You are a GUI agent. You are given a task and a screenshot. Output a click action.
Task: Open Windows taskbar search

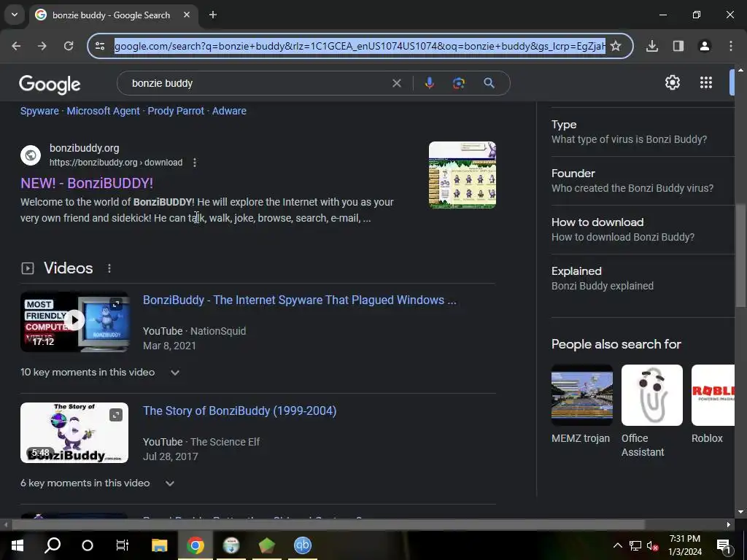[x=53, y=545]
